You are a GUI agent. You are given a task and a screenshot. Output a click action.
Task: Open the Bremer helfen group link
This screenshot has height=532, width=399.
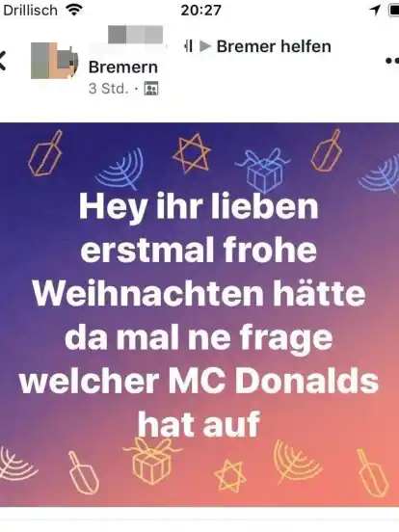[274, 46]
